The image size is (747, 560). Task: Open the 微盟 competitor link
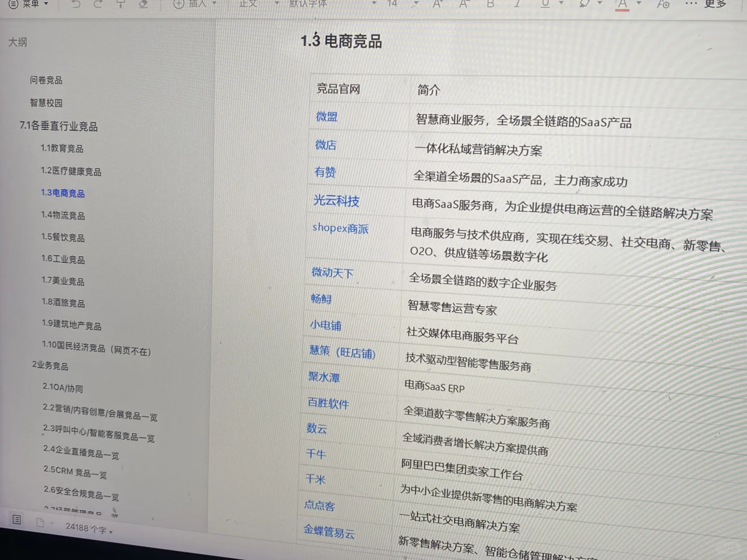point(327,117)
